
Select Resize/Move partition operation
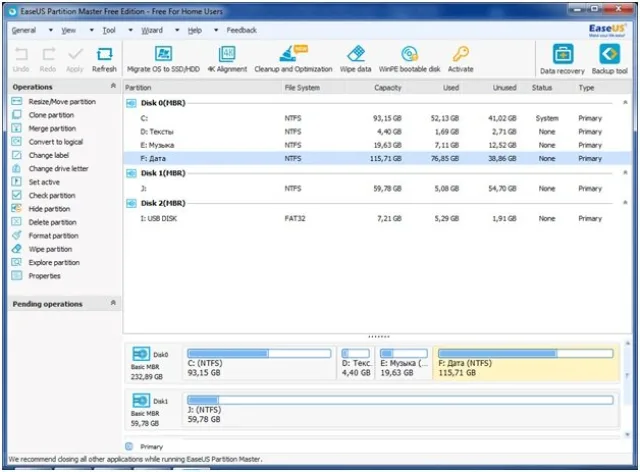point(62,102)
